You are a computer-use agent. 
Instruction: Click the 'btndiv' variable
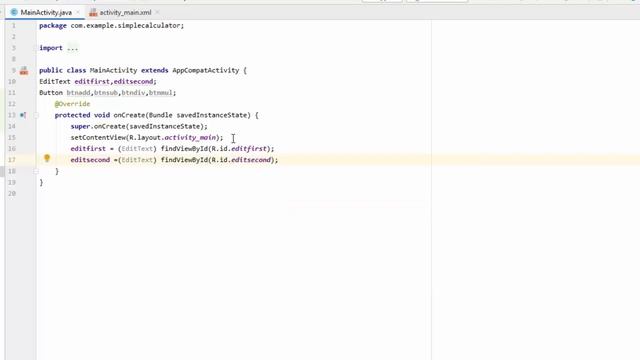pyautogui.click(x=133, y=93)
